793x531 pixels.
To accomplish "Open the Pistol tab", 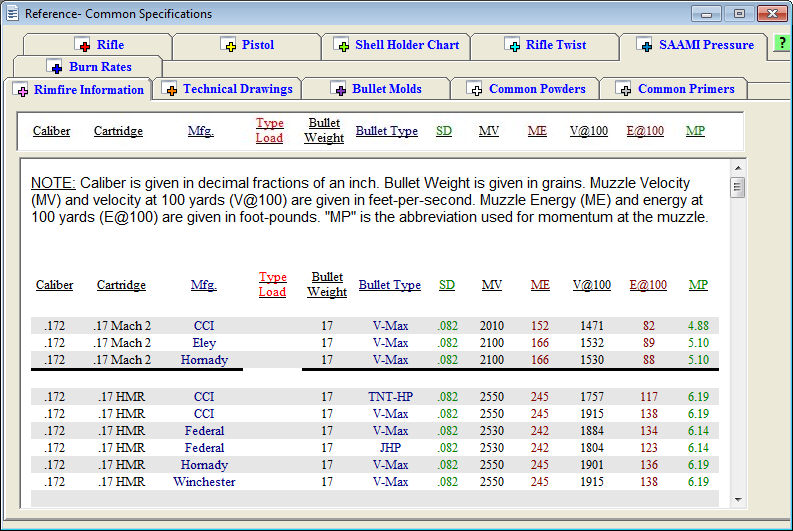I will (x=247, y=45).
